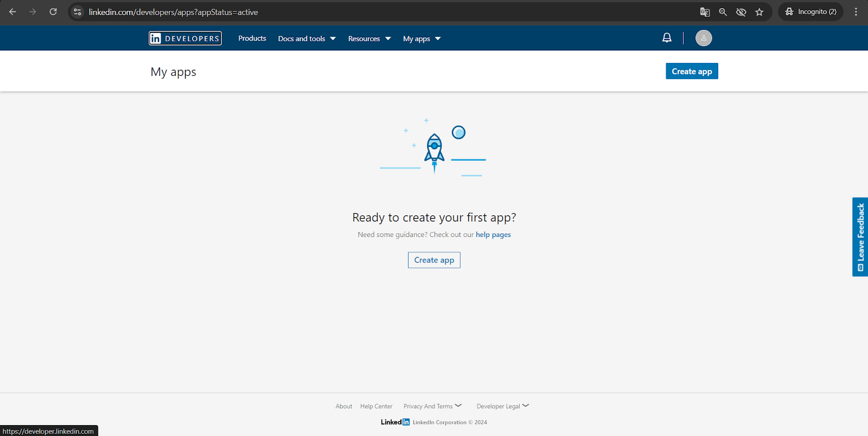Reload the page
The width and height of the screenshot is (868, 436).
click(53, 12)
